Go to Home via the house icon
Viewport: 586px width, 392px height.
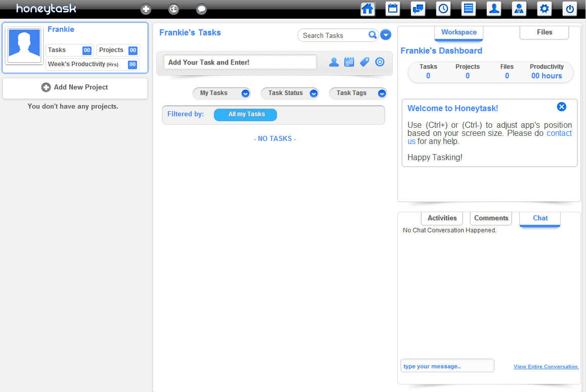[x=368, y=9]
